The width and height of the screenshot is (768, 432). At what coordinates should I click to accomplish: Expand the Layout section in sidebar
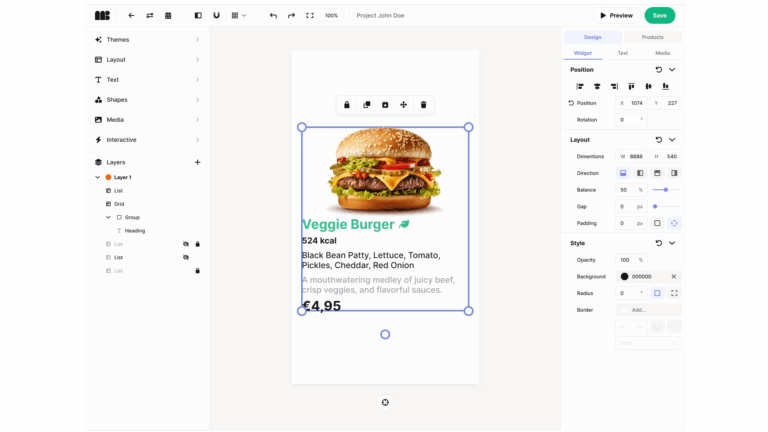(x=147, y=60)
